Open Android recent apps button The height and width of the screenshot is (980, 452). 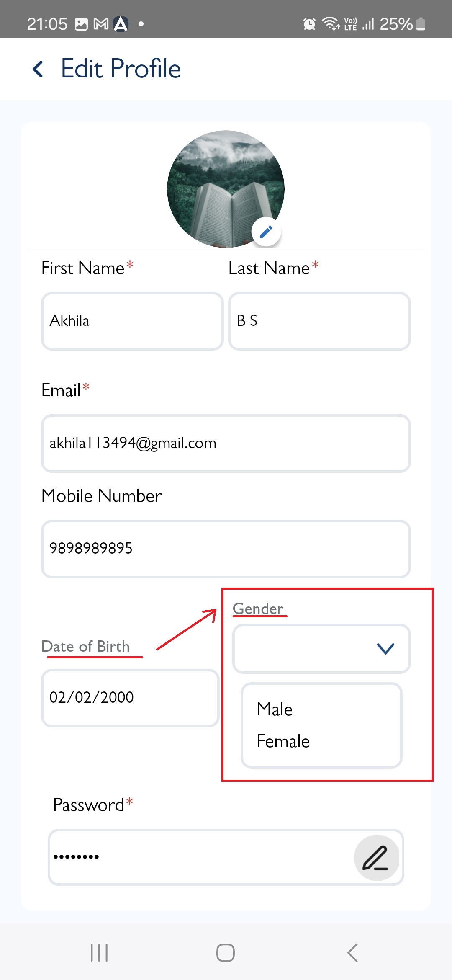click(x=99, y=953)
